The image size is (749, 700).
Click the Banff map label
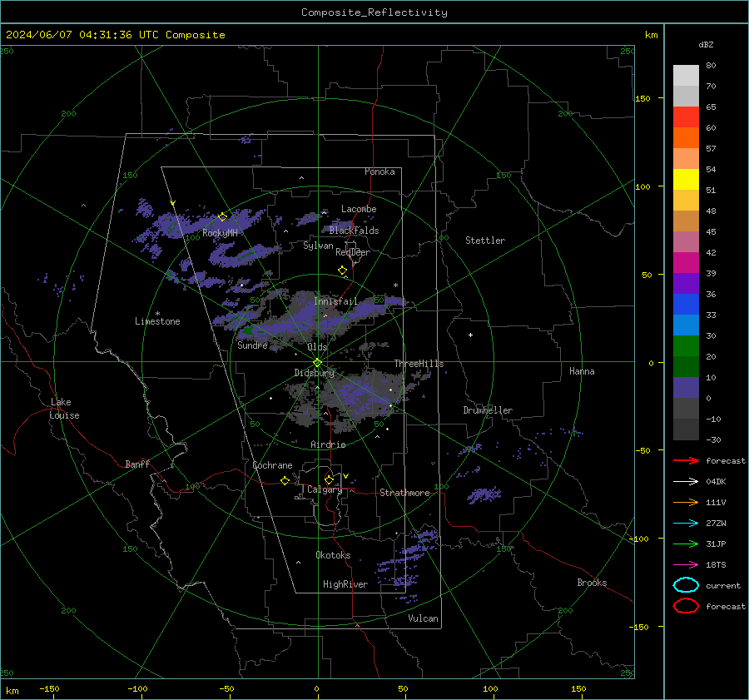pyautogui.click(x=137, y=464)
